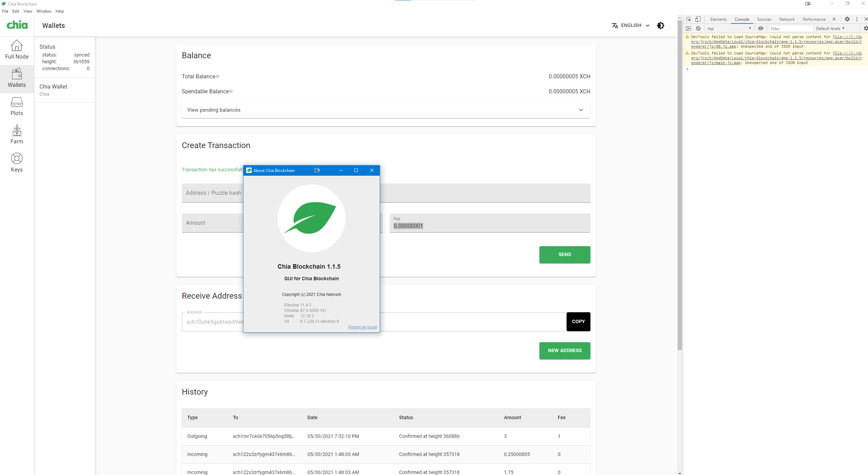
Task: Click Outgoing transaction address xch1mr7cedx7056p5ng5l8j
Action: coord(264,436)
